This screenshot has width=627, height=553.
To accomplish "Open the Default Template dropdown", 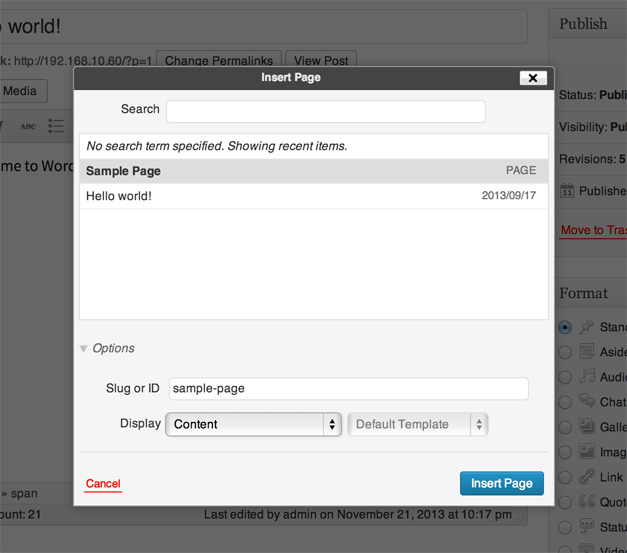I will point(417,424).
